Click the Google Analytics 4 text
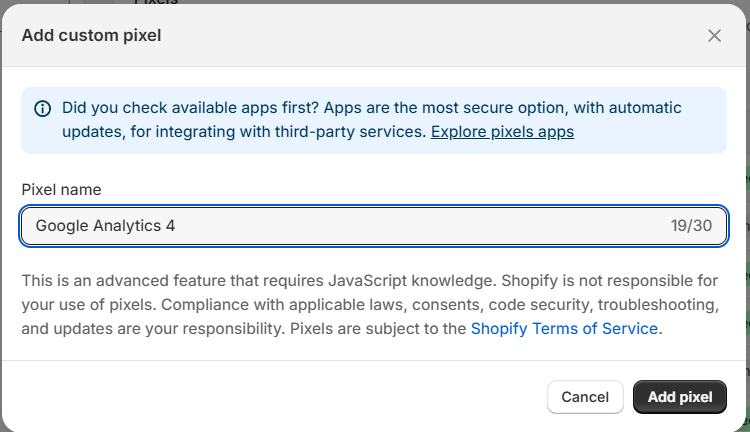This screenshot has height=432, width=750. point(105,226)
